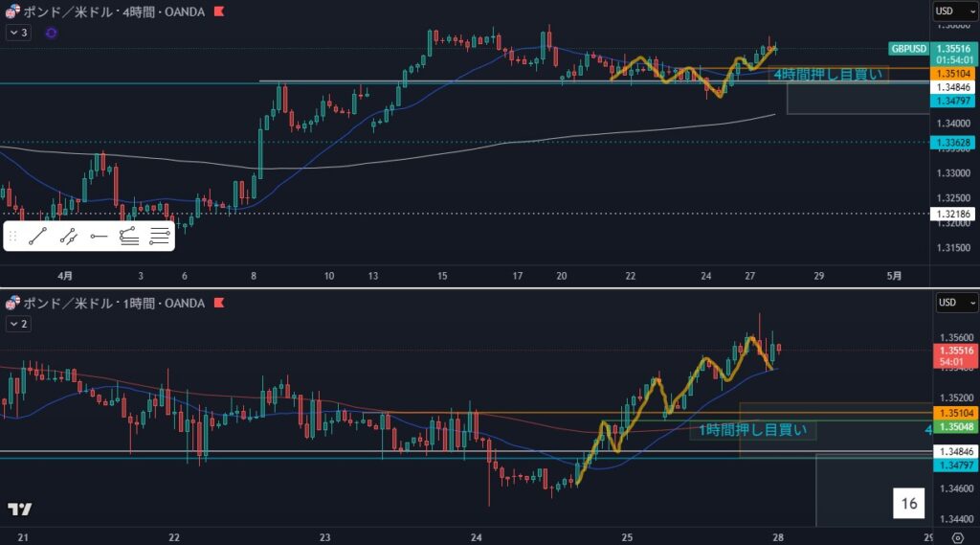Select the Fib retracement tool in toolbar

[129, 236]
